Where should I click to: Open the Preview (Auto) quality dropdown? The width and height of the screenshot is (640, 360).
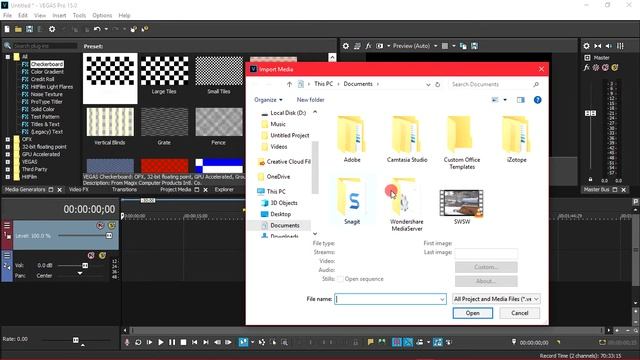click(x=436, y=46)
